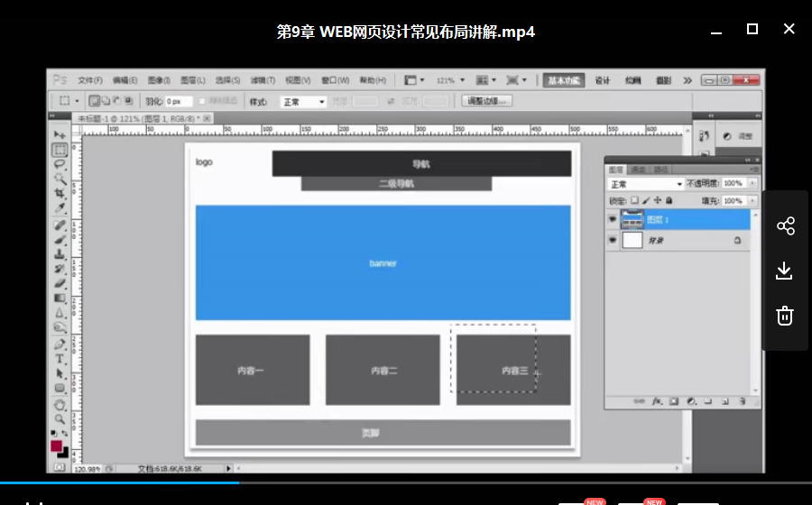Select the History Brush tool
This screenshot has width=812, height=505.
point(60,269)
